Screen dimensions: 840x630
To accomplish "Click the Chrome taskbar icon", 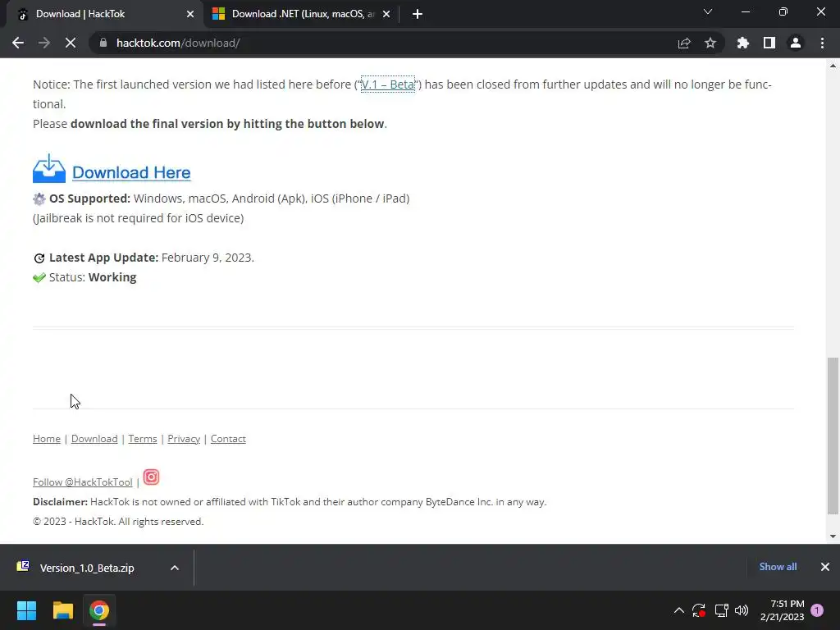I will pyautogui.click(x=99, y=610).
